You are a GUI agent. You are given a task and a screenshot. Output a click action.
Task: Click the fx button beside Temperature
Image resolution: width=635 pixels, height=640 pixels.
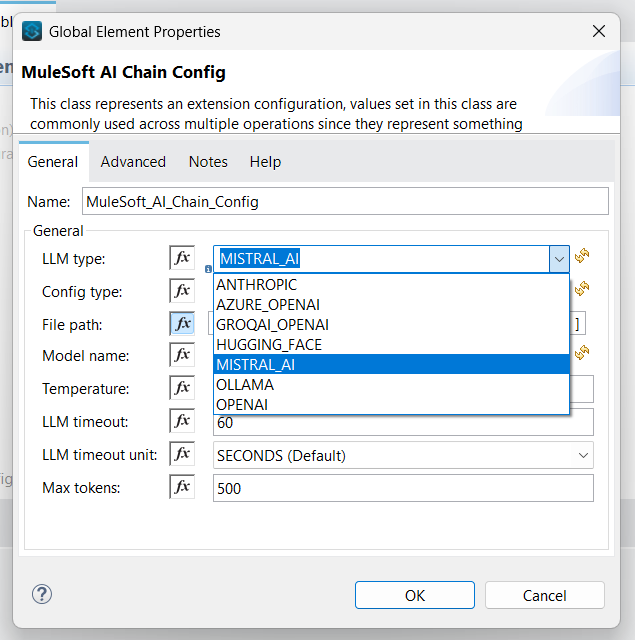click(182, 387)
